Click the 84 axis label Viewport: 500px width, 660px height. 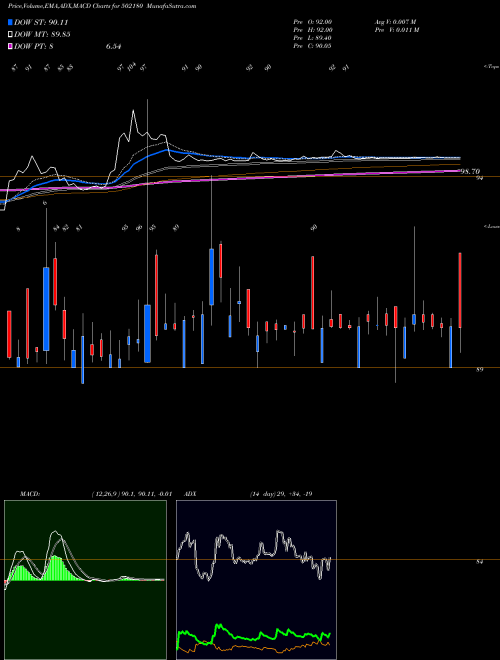click(x=479, y=562)
